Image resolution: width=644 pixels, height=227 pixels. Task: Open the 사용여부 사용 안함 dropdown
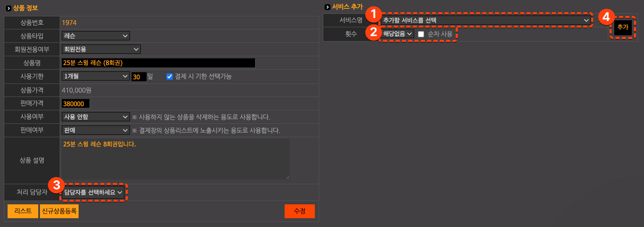click(96, 117)
